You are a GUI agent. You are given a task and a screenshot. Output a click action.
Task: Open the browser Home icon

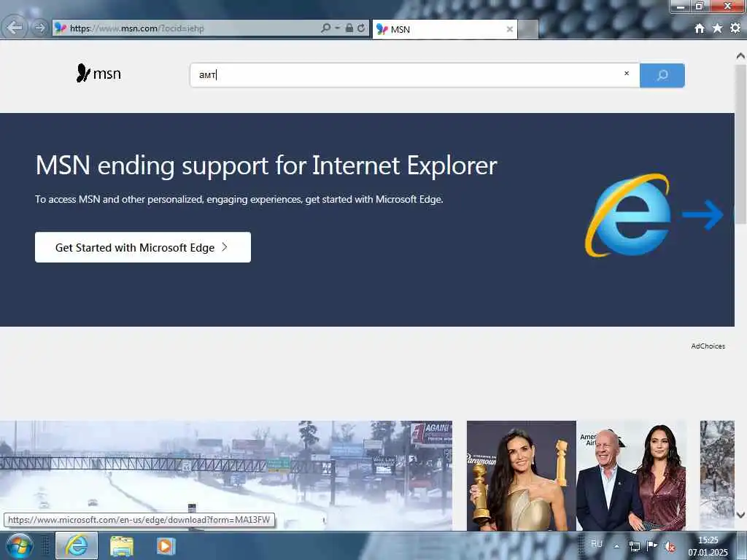pyautogui.click(x=700, y=28)
